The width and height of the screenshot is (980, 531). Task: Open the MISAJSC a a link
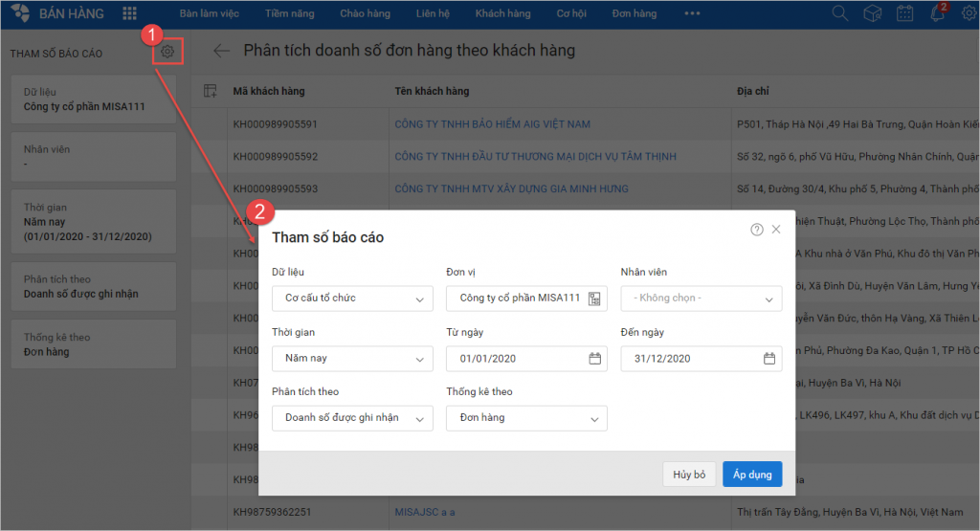click(x=424, y=512)
